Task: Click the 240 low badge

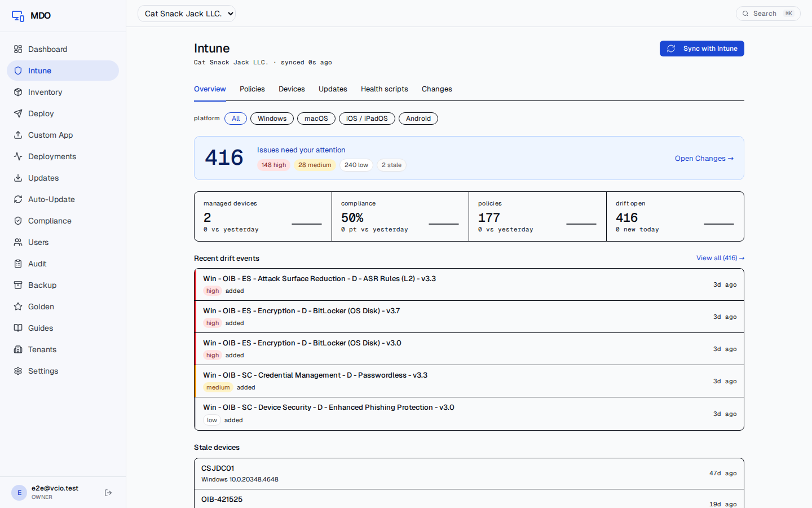Action: coord(356,165)
